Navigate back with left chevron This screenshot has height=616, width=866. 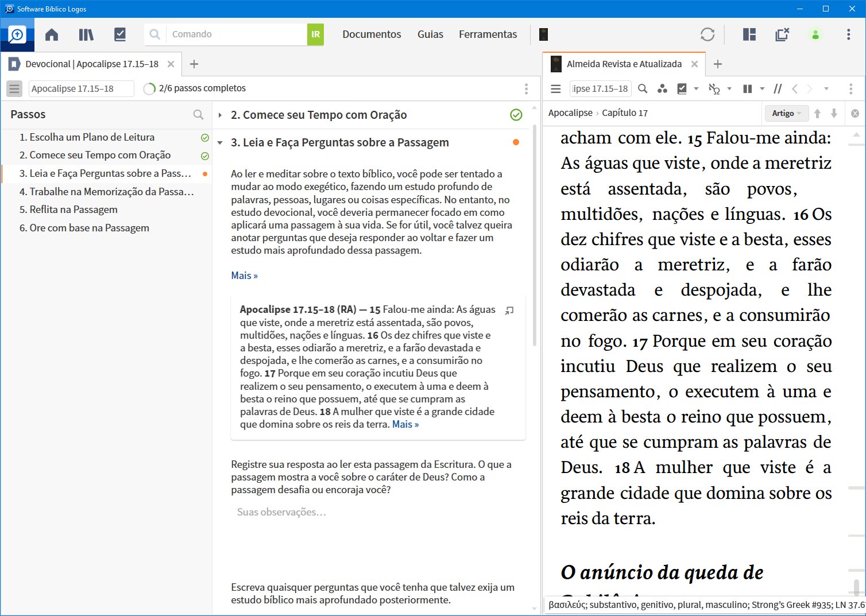795,88
